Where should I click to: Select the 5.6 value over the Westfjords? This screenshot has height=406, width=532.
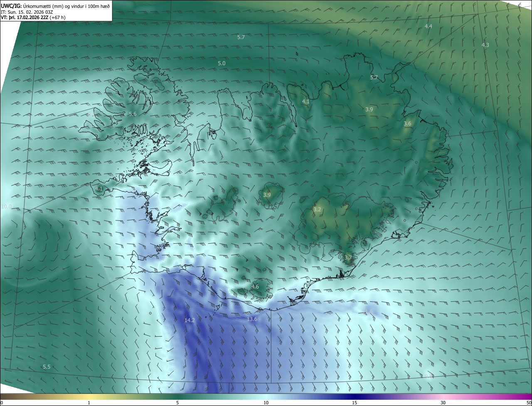point(133,114)
